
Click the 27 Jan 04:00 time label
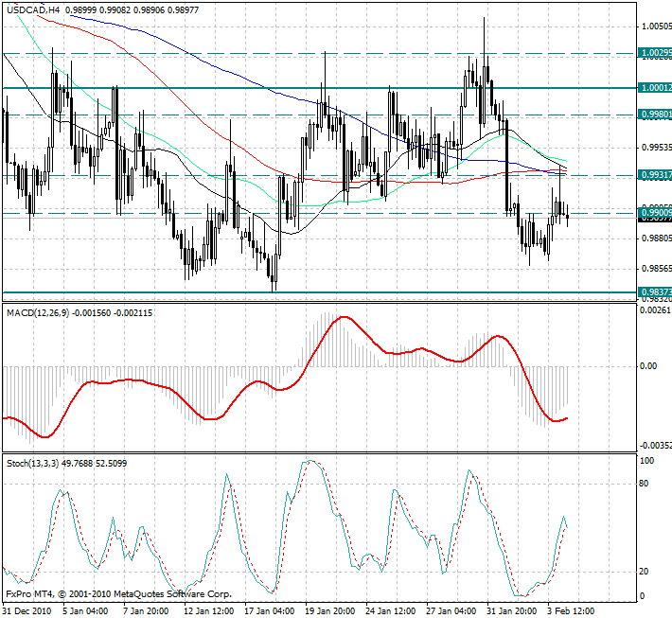pos(451,610)
